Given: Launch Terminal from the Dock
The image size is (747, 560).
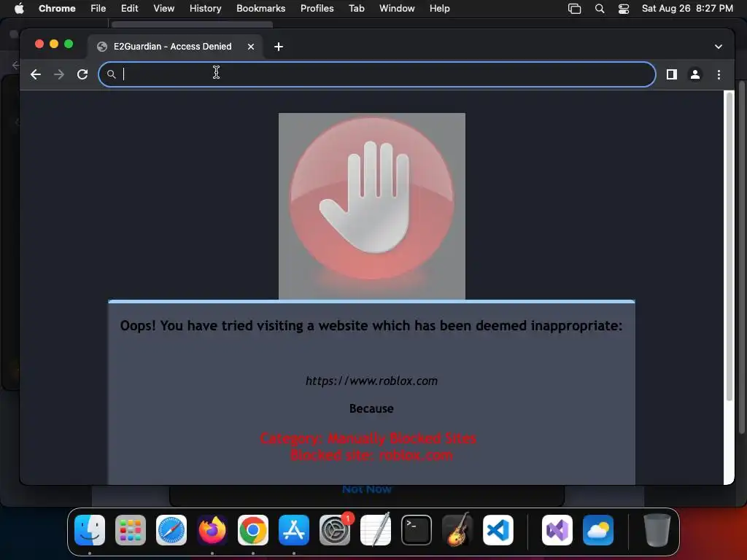Looking at the screenshot, I should point(417,530).
